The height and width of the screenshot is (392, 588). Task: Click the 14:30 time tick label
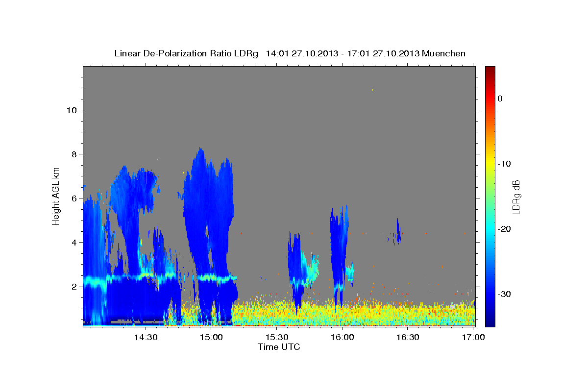pyautogui.click(x=146, y=337)
